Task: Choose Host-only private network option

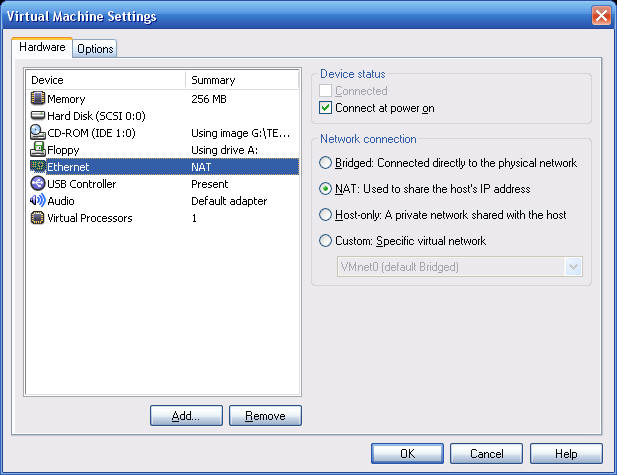Action: [325, 215]
